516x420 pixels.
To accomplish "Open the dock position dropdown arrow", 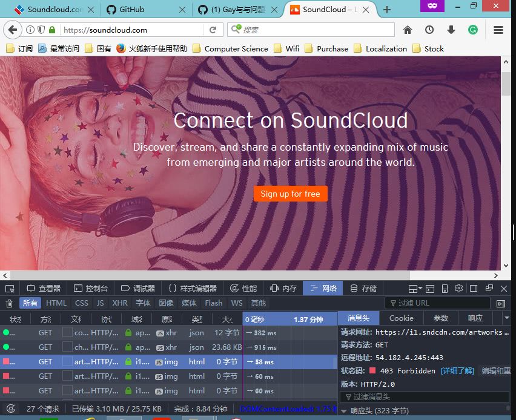I will point(419,288).
